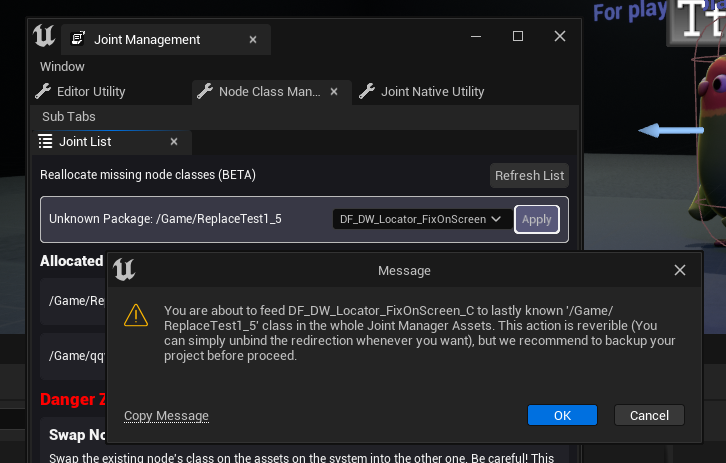Click the list icon on Joint List tab
Image resolution: width=726 pixels, height=463 pixels.
point(45,142)
